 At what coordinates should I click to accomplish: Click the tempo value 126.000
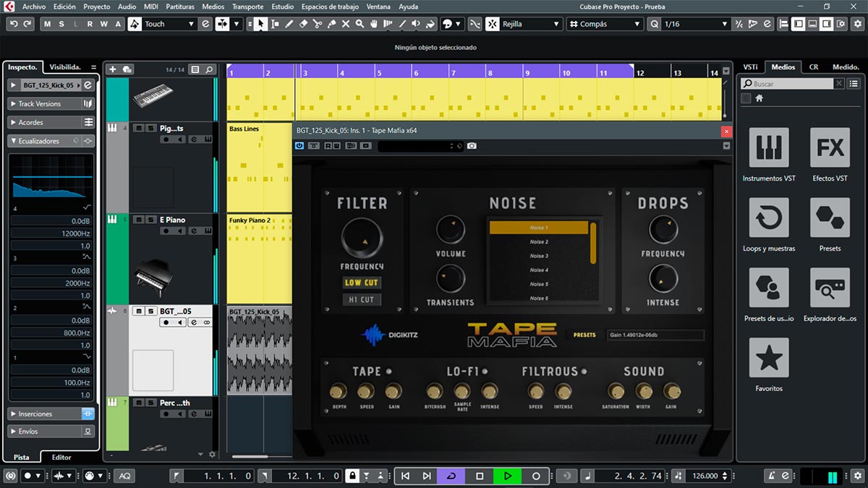[x=705, y=476]
